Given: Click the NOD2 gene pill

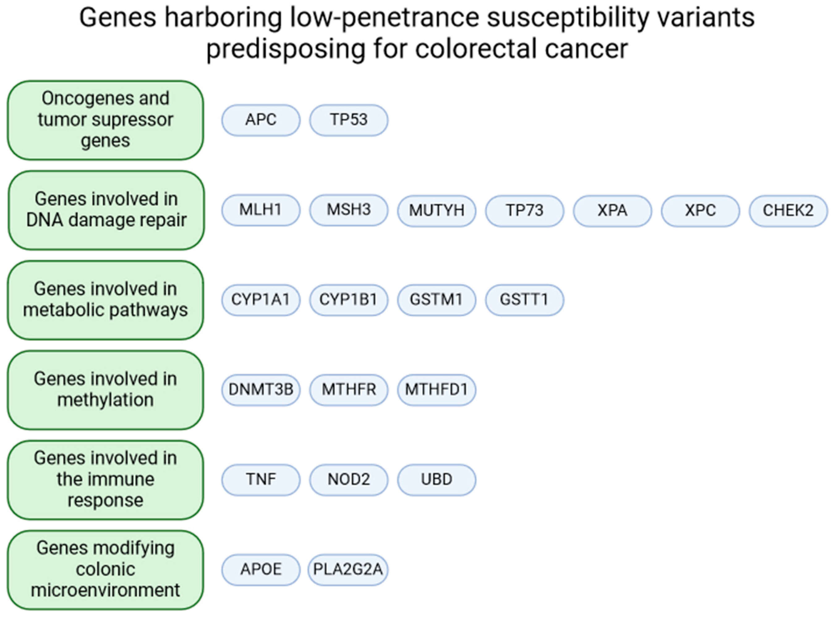Looking at the screenshot, I should coord(348,480).
